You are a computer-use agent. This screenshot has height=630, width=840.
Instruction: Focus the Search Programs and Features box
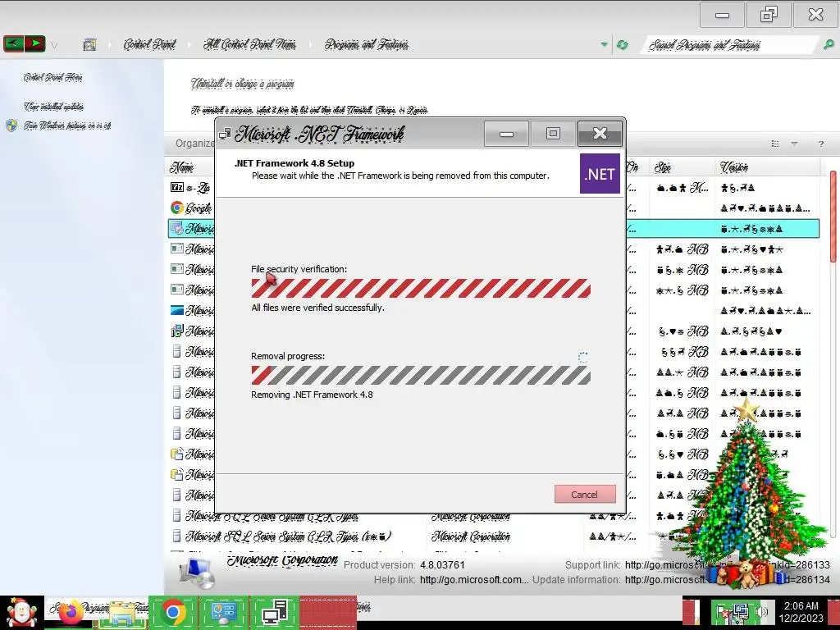click(730, 45)
